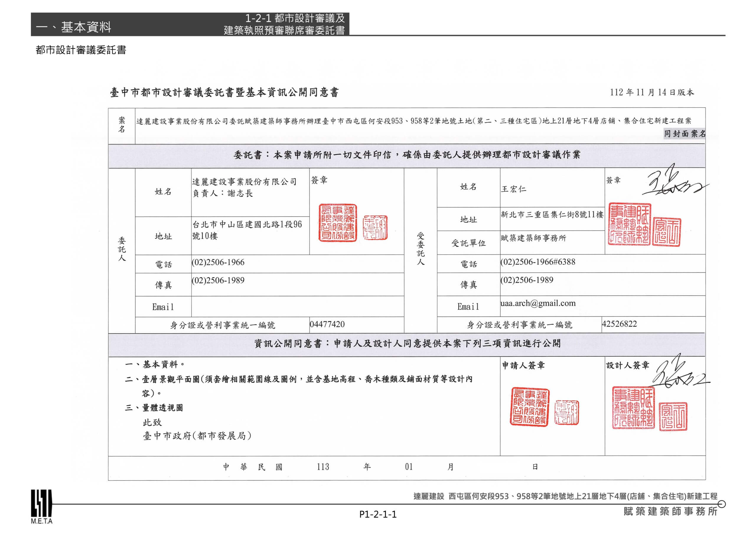Click the trustee name 王宏仁

(514, 189)
